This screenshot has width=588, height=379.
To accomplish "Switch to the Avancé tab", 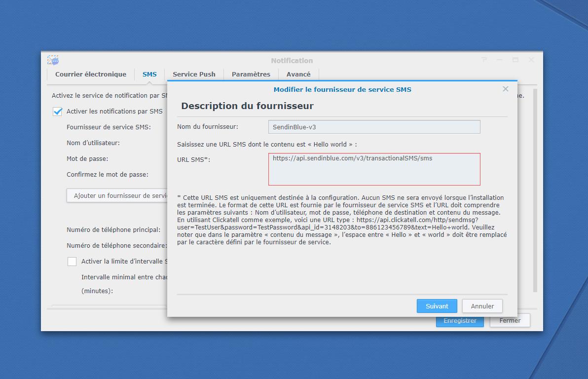I will [x=298, y=75].
